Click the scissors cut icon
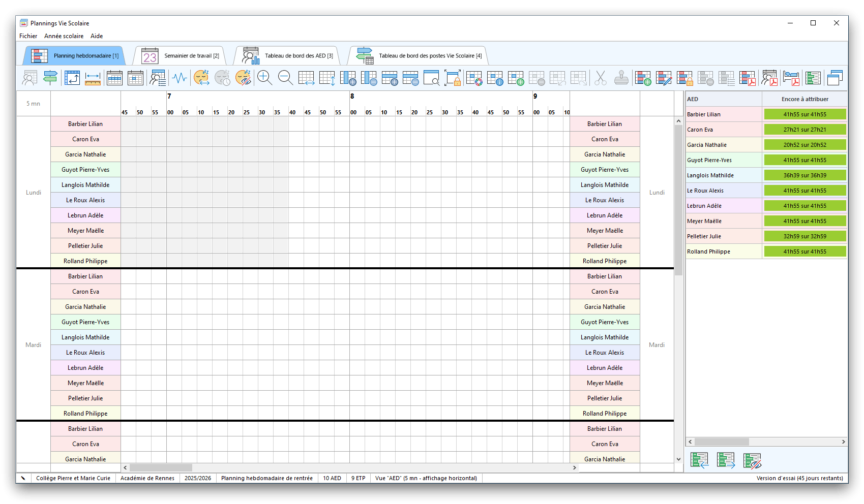The height and width of the screenshot is (504, 864). pyautogui.click(x=601, y=78)
